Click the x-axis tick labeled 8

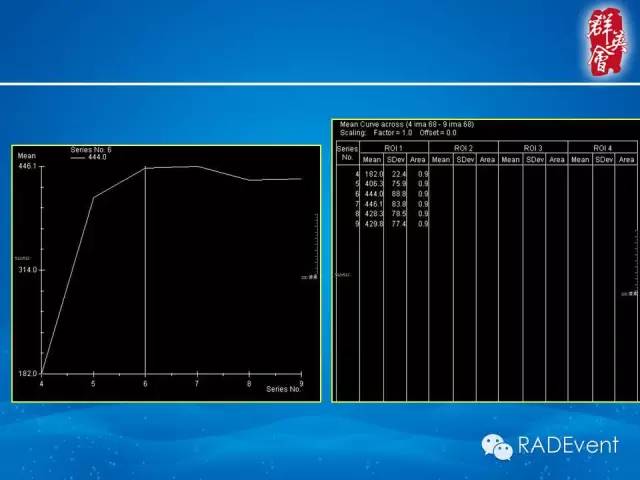pyautogui.click(x=249, y=383)
